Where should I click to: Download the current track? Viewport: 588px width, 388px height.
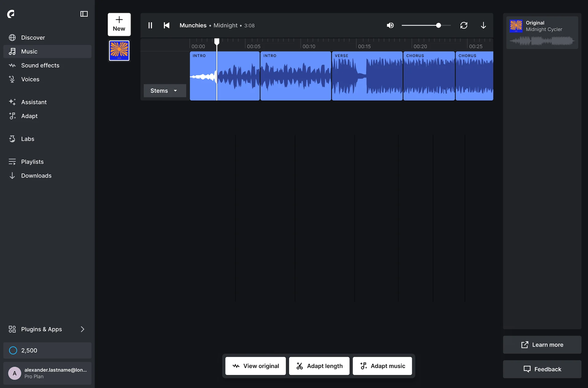click(x=483, y=25)
